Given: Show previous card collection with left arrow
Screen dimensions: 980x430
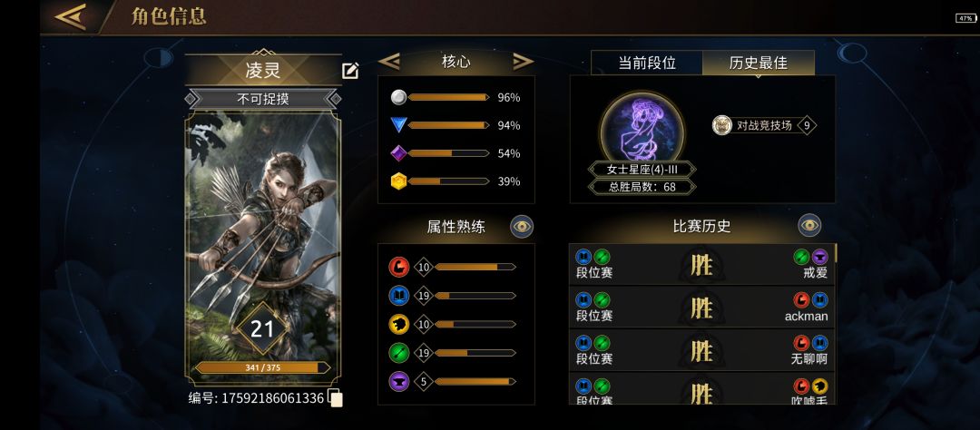Looking at the screenshot, I should tap(389, 62).
